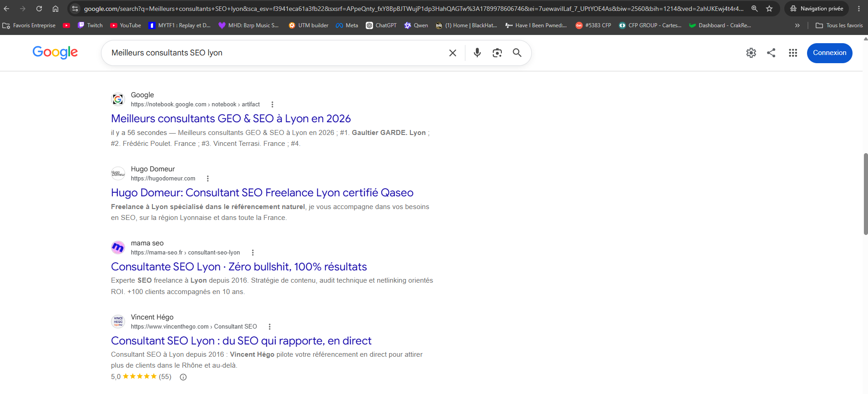
Task: Click the Google logo
Action: 55,52
